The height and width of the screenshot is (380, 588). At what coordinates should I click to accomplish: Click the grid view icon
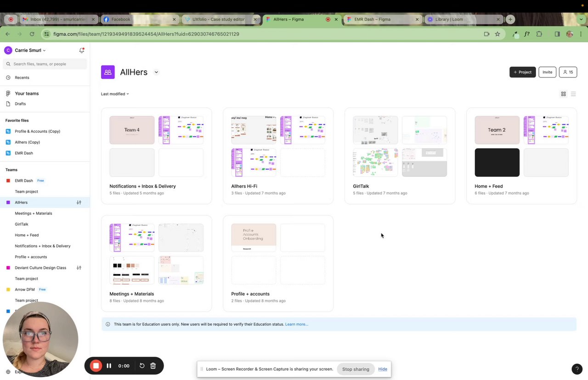pyautogui.click(x=563, y=94)
